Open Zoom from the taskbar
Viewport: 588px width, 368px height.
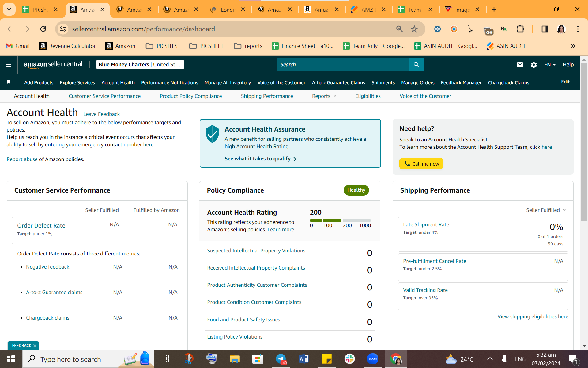(x=372, y=359)
